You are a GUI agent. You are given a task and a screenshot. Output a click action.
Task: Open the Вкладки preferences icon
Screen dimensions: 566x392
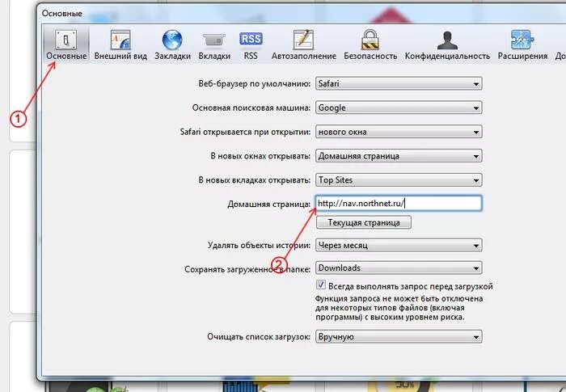[x=214, y=40]
